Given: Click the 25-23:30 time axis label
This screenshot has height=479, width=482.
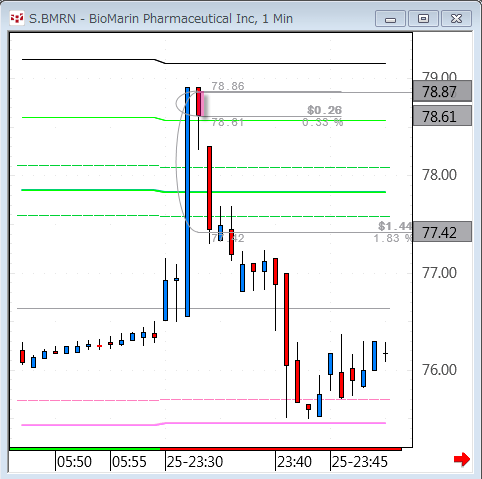Looking at the screenshot, I should click(x=195, y=462).
